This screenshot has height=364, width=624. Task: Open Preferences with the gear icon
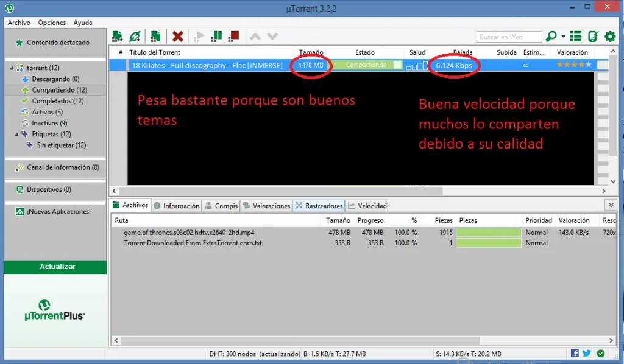[x=610, y=37]
